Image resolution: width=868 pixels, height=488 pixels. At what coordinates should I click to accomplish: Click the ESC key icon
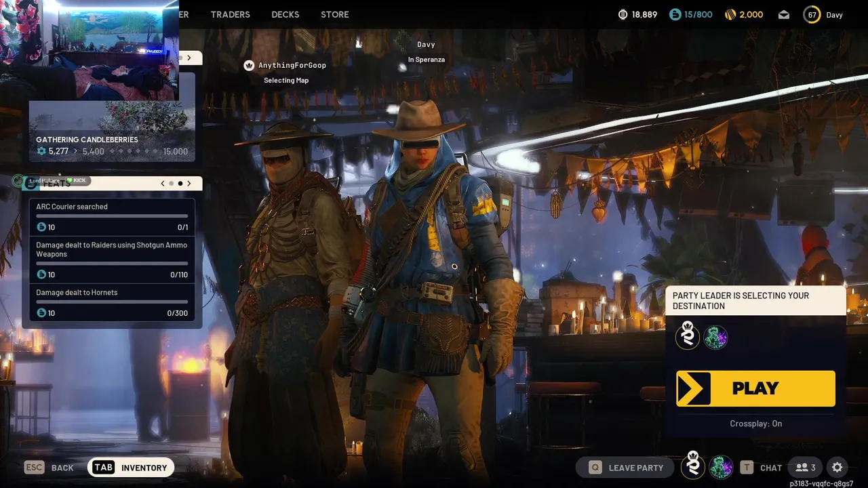pyautogui.click(x=35, y=467)
